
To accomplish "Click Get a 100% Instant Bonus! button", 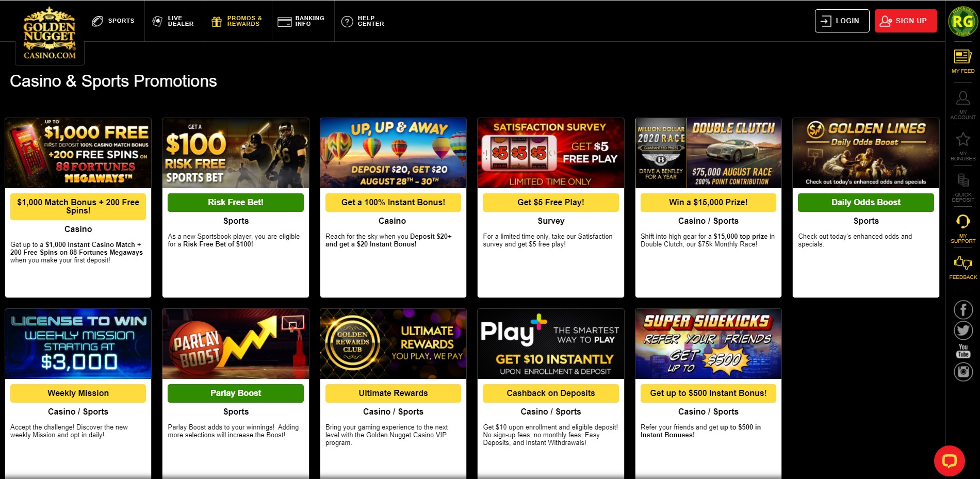I will point(393,202).
